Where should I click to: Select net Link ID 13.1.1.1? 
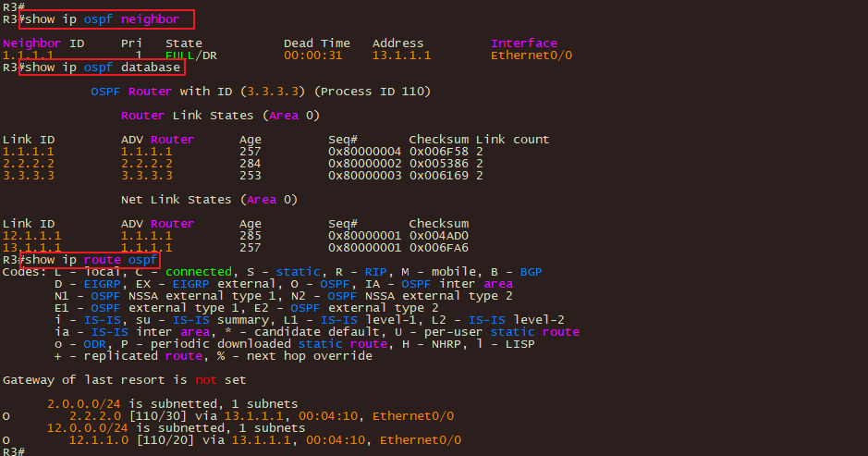pos(31,248)
